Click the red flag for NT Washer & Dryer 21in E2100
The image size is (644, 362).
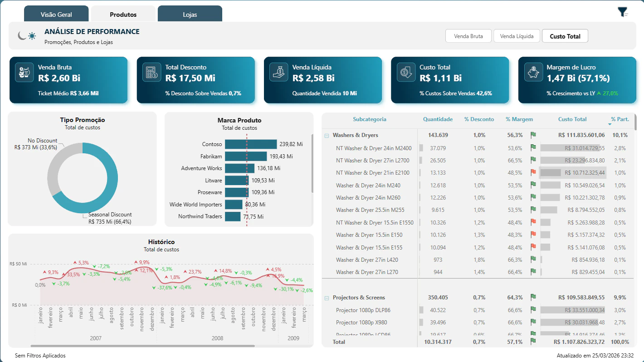coord(533,172)
